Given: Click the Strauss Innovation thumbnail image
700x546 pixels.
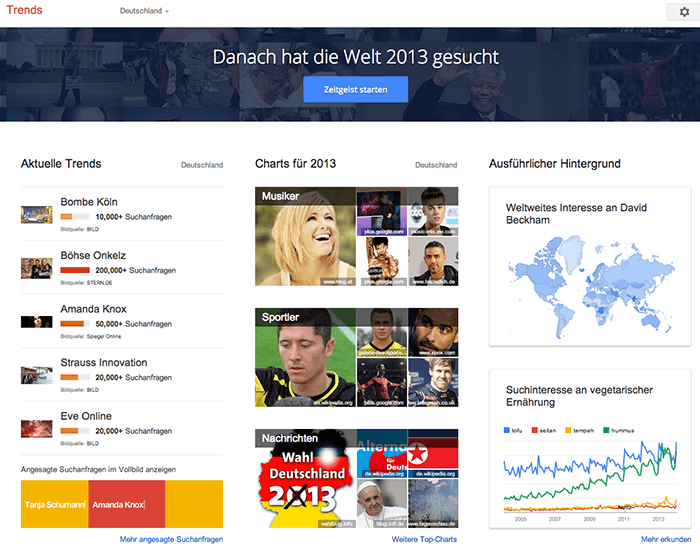Looking at the screenshot, I should click(37, 375).
